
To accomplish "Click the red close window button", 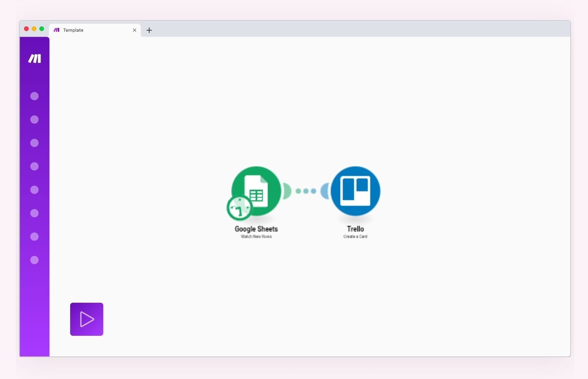I will (27, 29).
